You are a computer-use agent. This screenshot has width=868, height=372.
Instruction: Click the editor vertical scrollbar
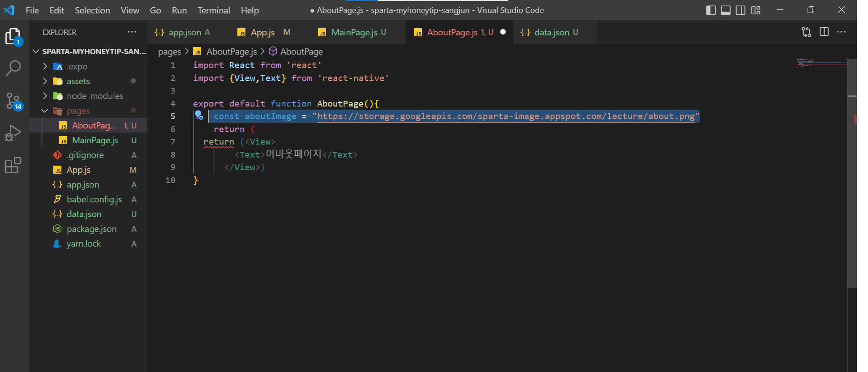click(x=852, y=173)
